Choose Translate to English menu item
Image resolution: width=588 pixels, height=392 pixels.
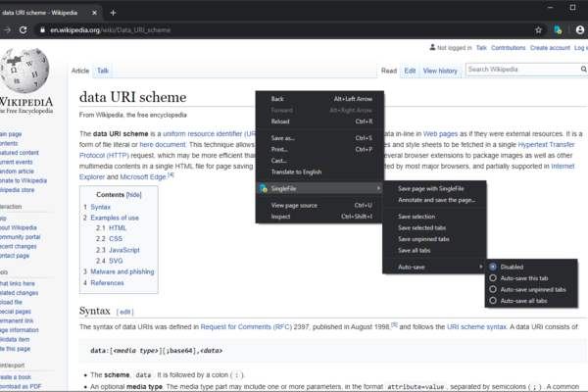pos(319,171)
